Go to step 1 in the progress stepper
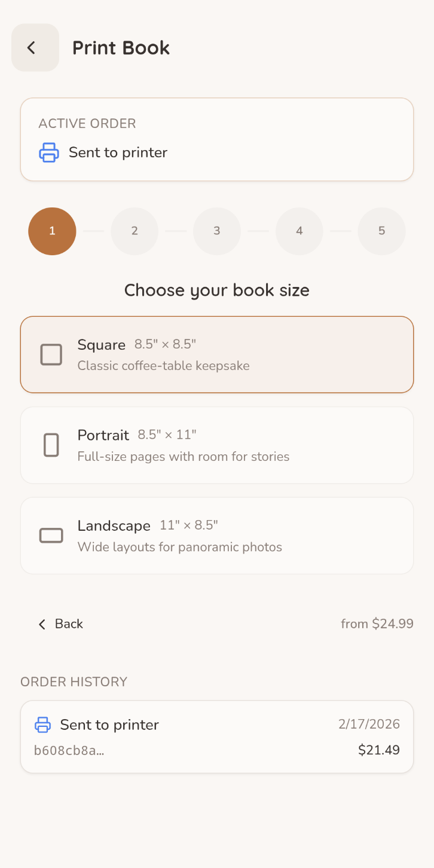The height and width of the screenshot is (868, 434). pos(52,231)
